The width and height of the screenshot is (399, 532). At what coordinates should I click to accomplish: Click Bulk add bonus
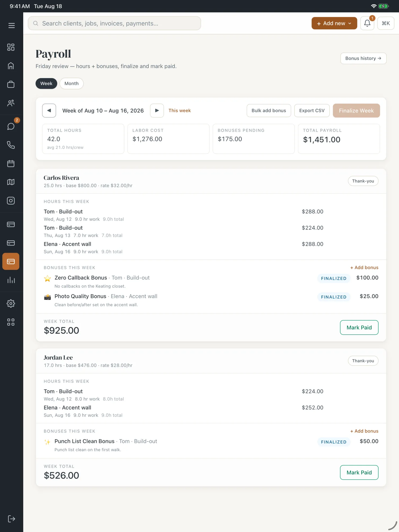click(269, 111)
